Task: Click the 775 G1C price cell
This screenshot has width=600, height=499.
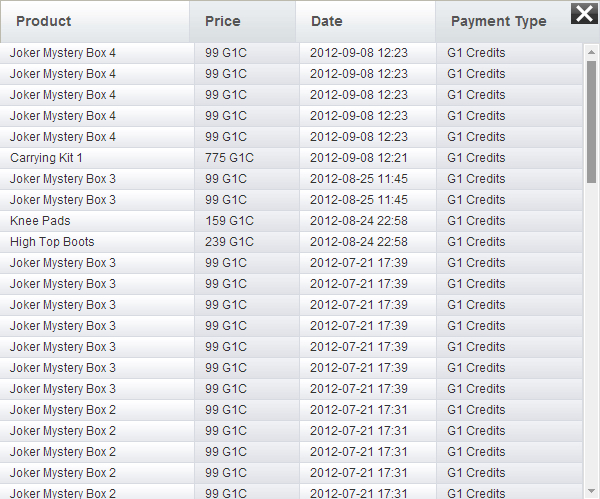Action: point(230,158)
